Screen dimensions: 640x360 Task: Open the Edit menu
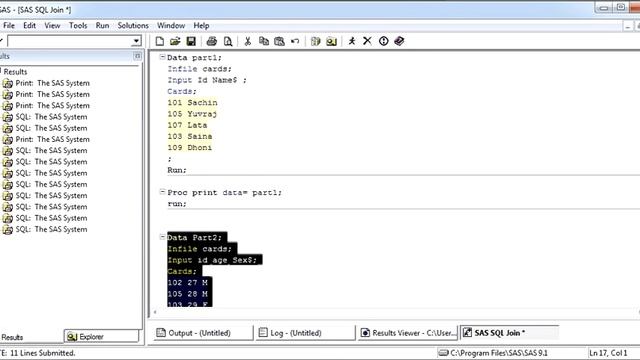click(x=29, y=25)
